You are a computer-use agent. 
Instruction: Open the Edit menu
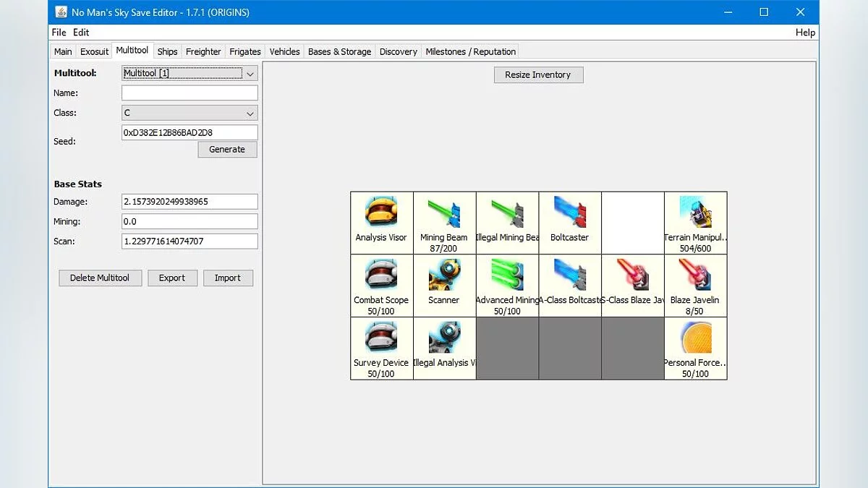point(81,33)
